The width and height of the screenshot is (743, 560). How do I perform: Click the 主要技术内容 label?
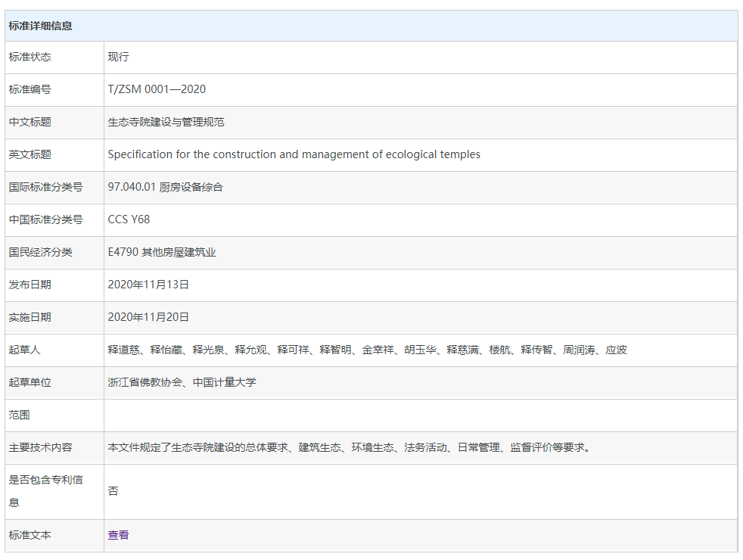coord(40,448)
